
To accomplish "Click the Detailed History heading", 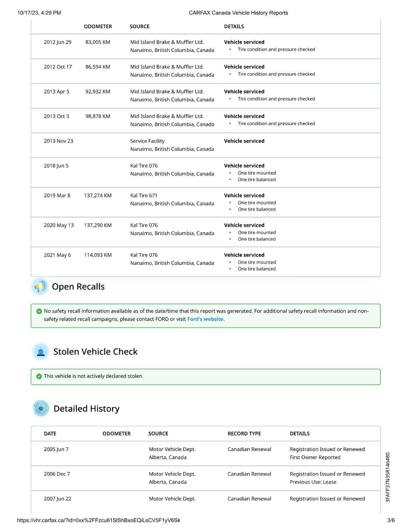I will click(86, 409).
